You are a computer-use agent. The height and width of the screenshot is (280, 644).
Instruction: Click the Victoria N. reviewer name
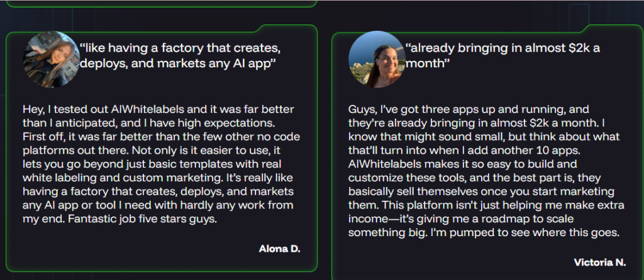(599, 262)
